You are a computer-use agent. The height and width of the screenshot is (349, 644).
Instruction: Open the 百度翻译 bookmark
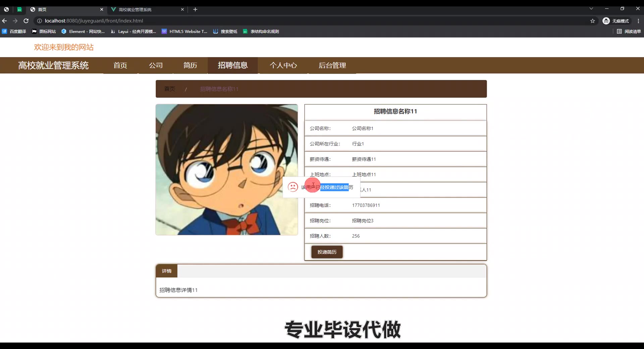coord(14,32)
